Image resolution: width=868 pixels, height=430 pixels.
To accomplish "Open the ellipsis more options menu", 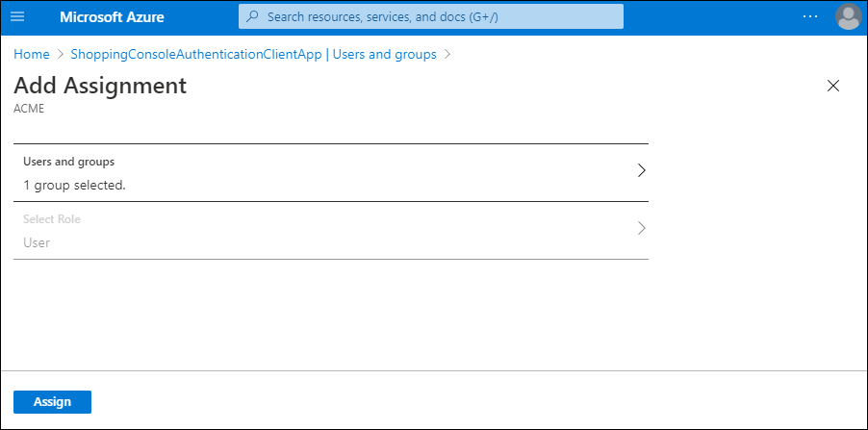I will point(810,17).
